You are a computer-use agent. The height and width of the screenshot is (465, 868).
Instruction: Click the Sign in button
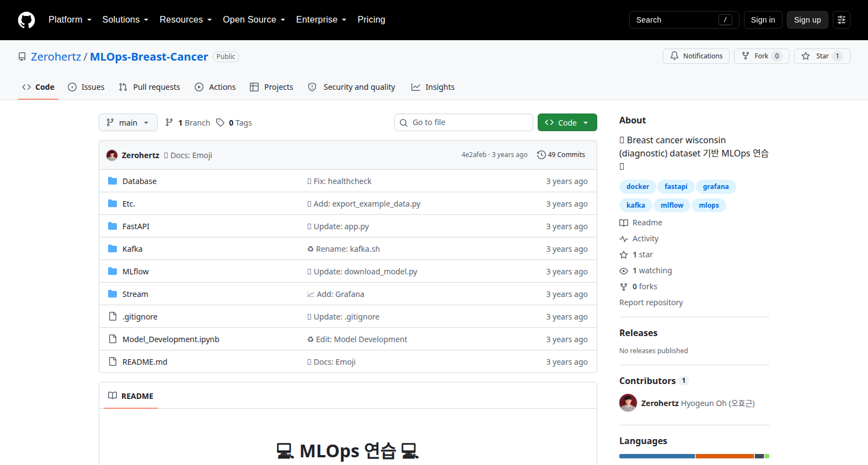pos(763,20)
